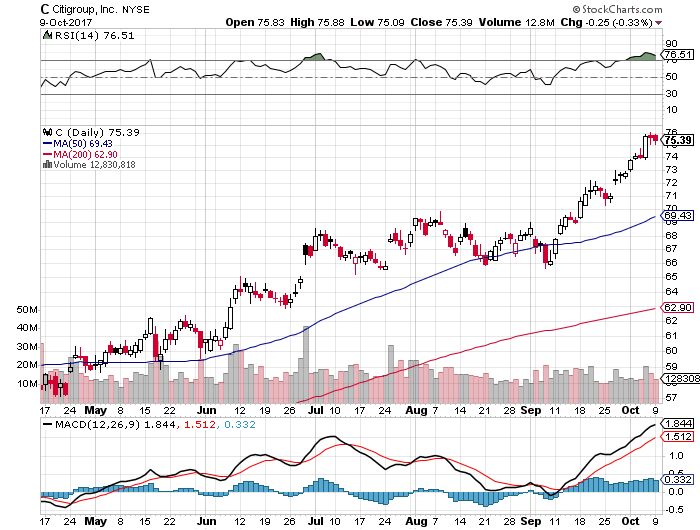Click the 69.43 blue tag on price axis
Image resolution: width=700 pixels, height=530 pixels.
(677, 216)
